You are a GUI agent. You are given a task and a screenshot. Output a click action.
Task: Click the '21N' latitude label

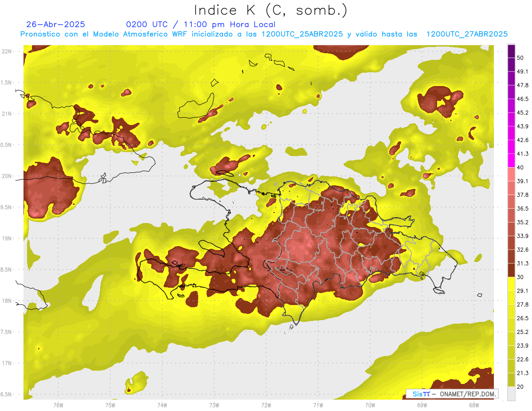coord(7,114)
